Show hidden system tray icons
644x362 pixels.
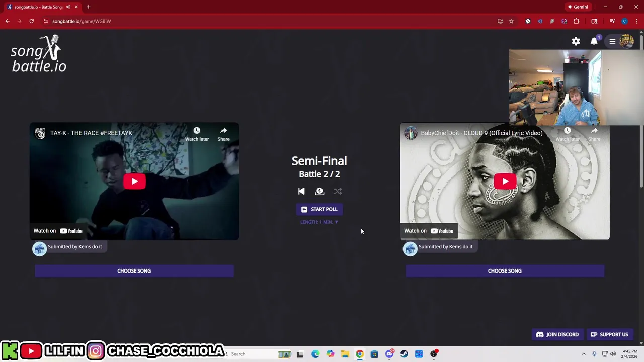click(584, 354)
